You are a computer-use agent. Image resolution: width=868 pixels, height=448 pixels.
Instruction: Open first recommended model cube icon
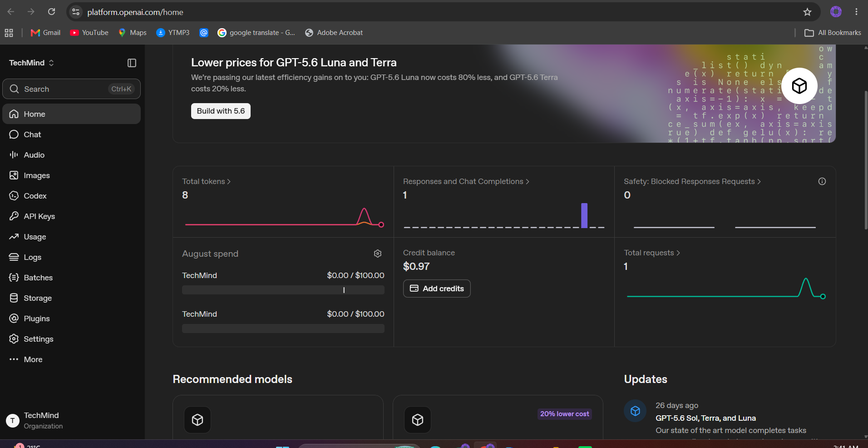pos(197,420)
